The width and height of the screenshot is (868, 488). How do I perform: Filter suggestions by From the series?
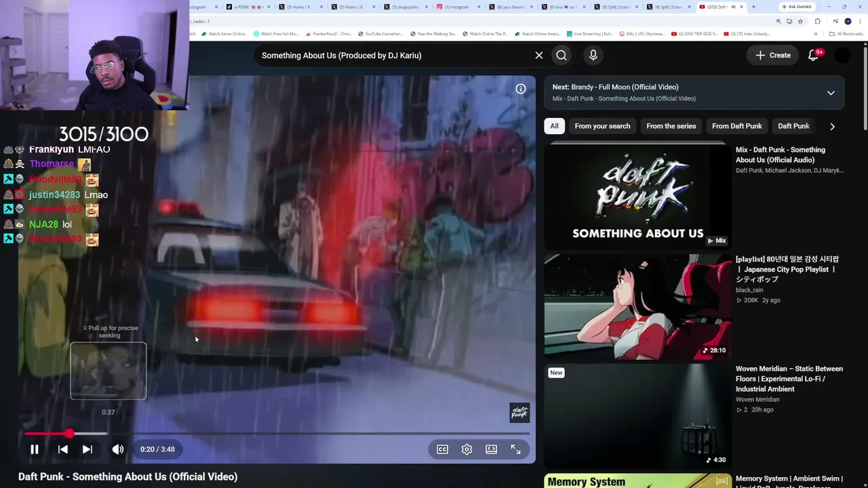coord(671,126)
